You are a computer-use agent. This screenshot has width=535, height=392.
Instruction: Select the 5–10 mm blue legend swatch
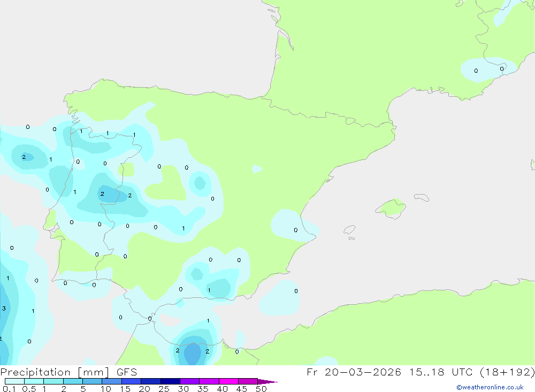92,381
